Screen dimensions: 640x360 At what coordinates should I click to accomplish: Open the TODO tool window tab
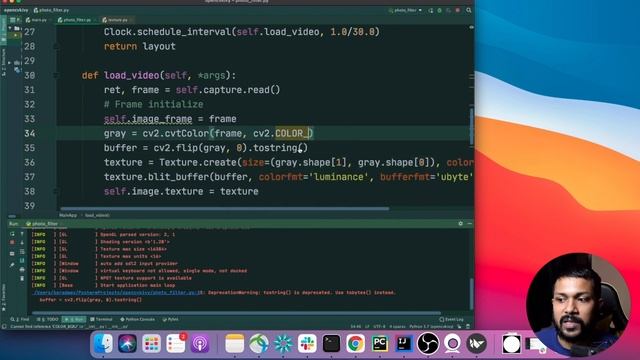(48, 319)
